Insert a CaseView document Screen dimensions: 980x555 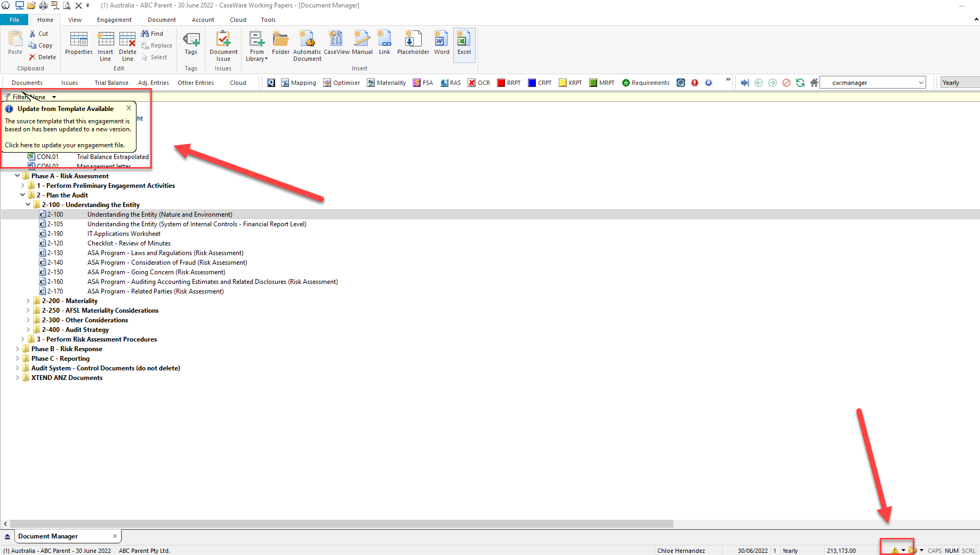(x=336, y=43)
